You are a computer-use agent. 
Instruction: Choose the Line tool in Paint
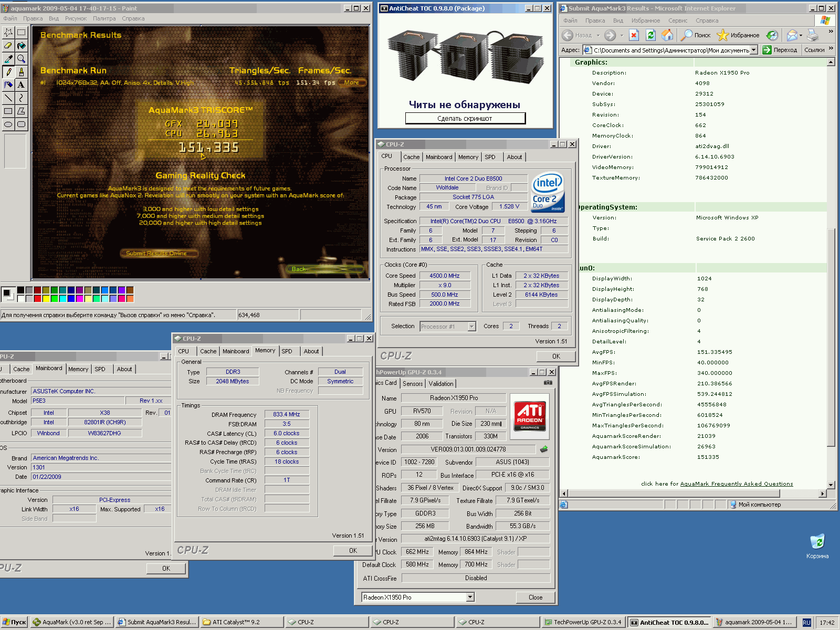pos(8,98)
